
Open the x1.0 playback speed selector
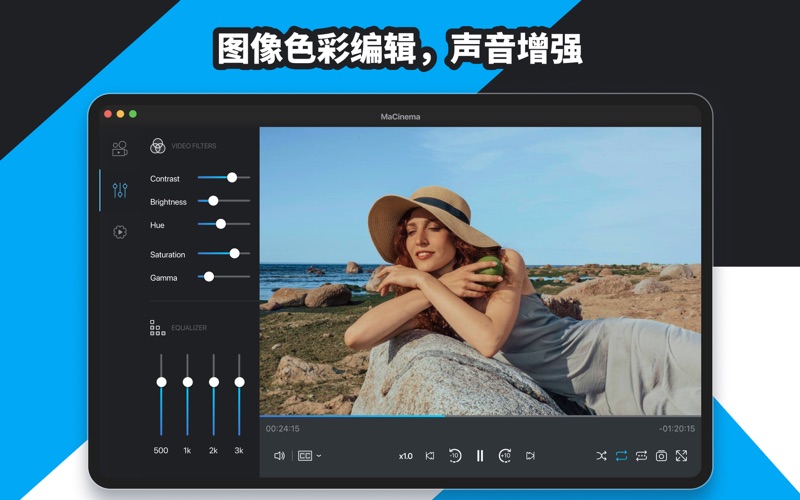tap(405, 456)
